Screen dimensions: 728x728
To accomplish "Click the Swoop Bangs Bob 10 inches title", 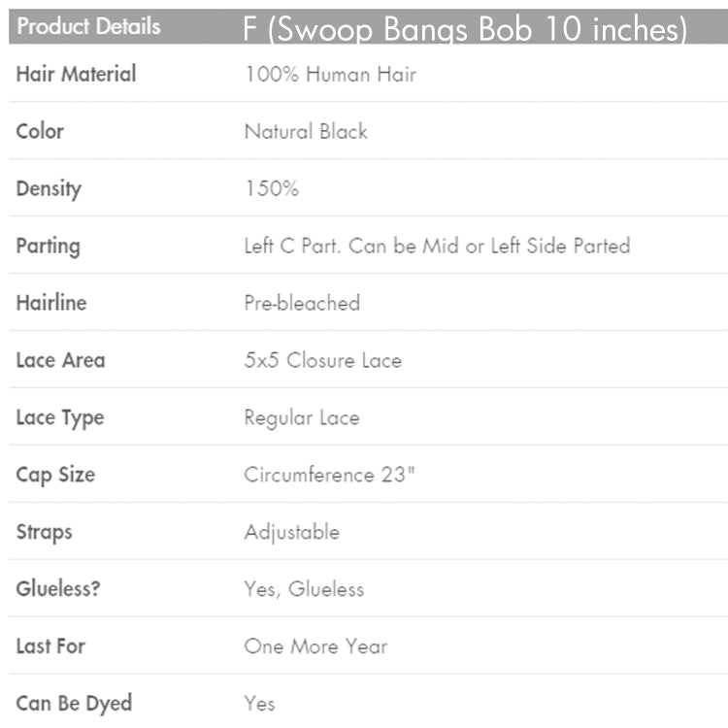I will (x=465, y=29).
